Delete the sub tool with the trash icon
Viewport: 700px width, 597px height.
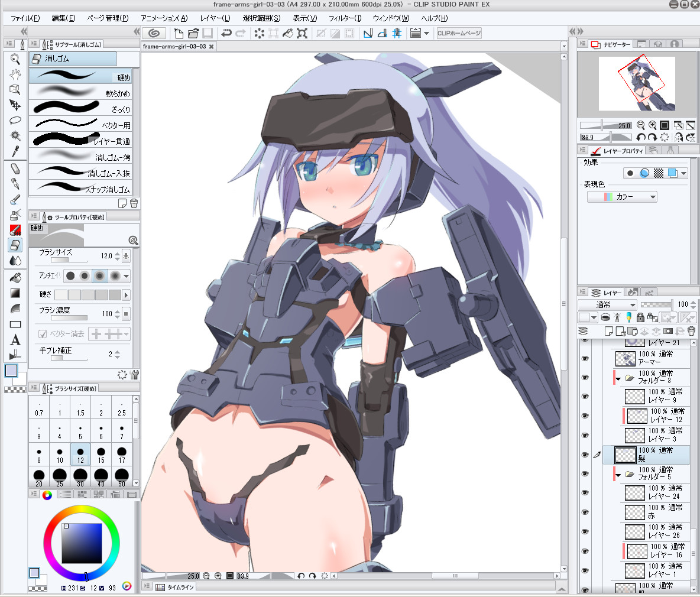tap(134, 203)
